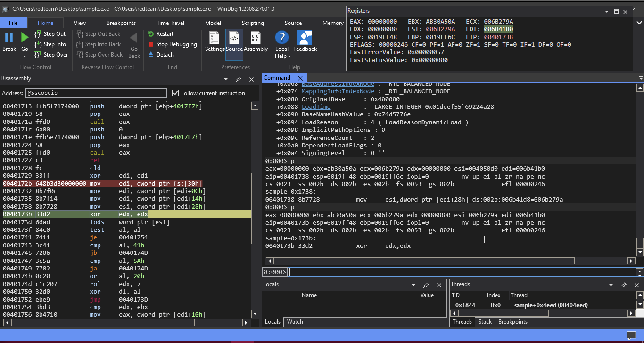Click Command output scroll up arrow

[640, 88]
